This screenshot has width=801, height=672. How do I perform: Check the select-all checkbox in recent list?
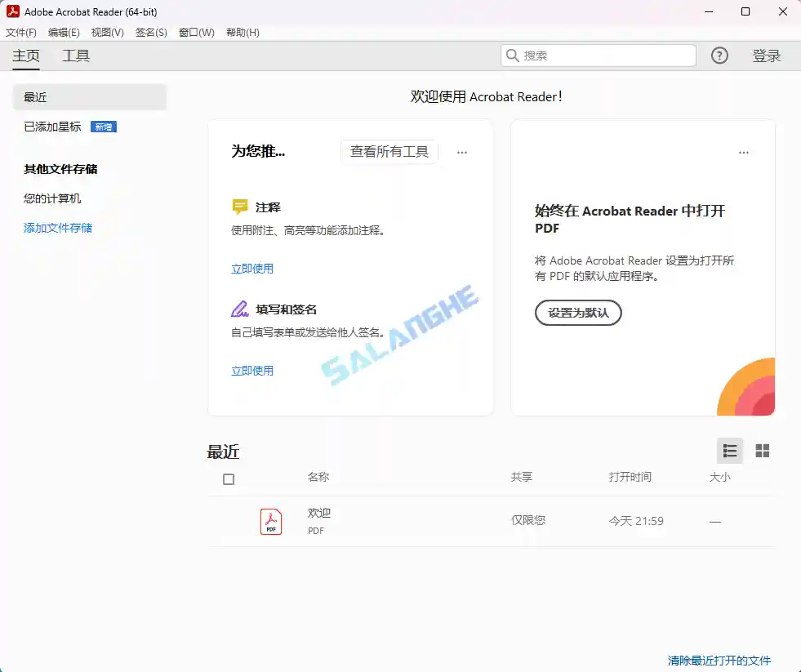[229, 479]
